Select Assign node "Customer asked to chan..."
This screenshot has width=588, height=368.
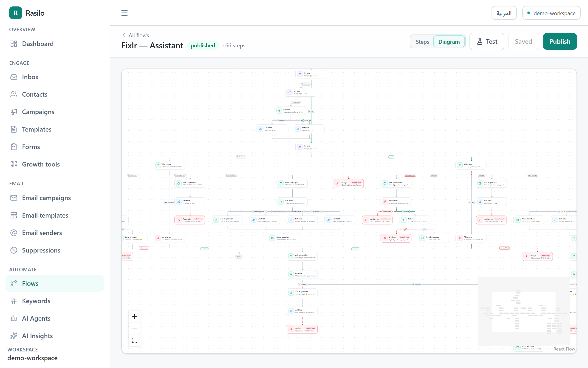pos(302,329)
